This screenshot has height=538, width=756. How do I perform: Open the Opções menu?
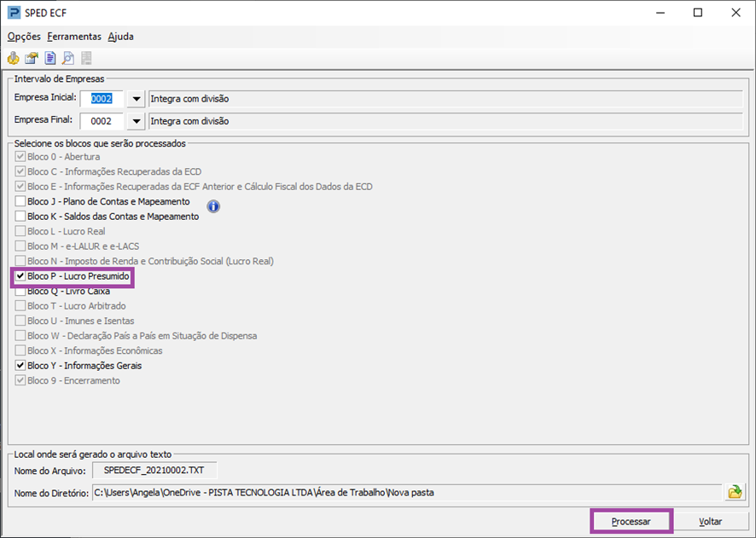[24, 37]
